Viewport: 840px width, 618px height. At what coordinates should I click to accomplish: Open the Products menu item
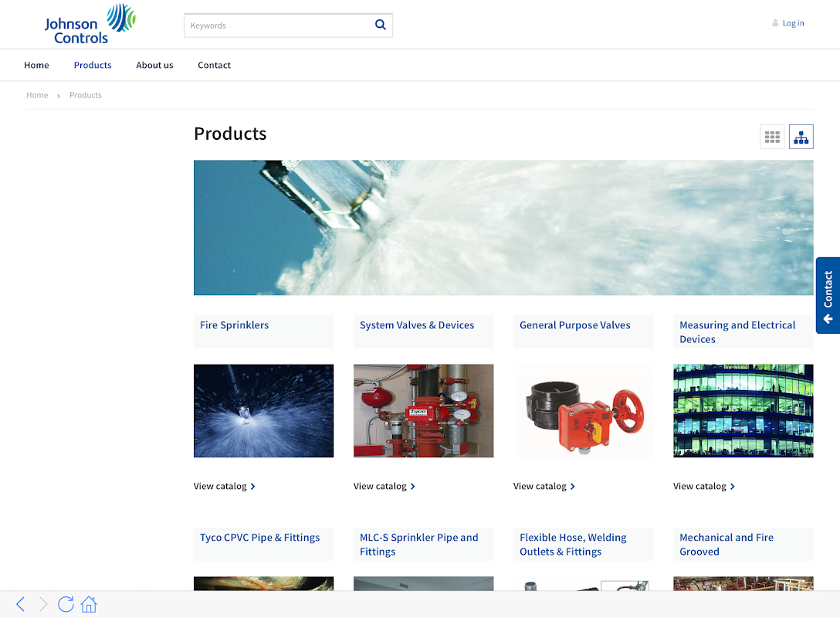point(93,65)
